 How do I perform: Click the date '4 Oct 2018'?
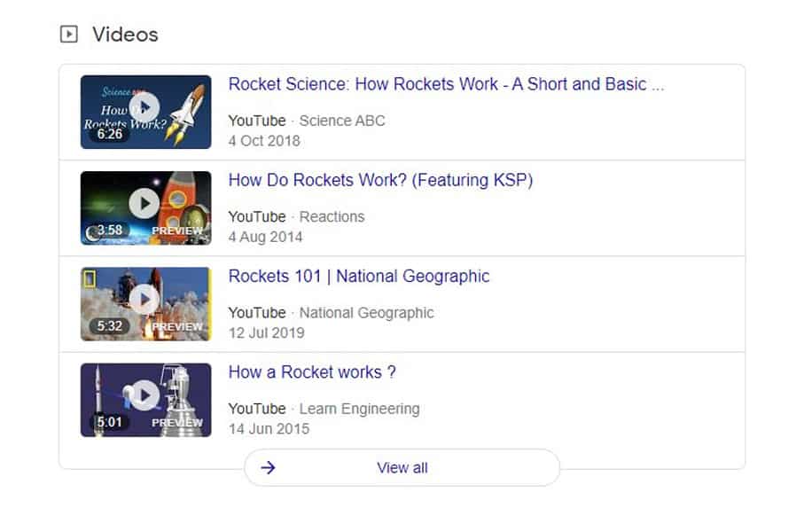(x=264, y=141)
